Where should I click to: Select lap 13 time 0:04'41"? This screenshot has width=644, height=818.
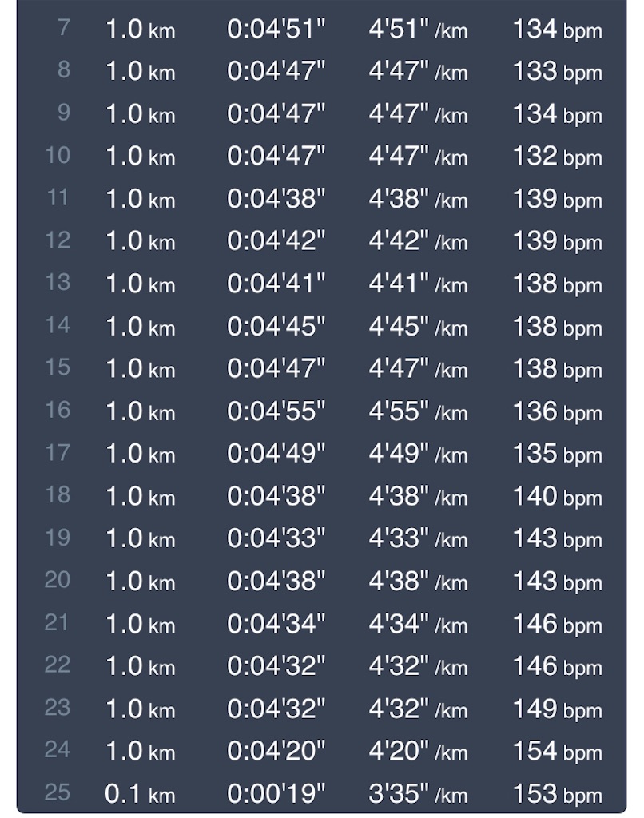pyautogui.click(x=276, y=284)
